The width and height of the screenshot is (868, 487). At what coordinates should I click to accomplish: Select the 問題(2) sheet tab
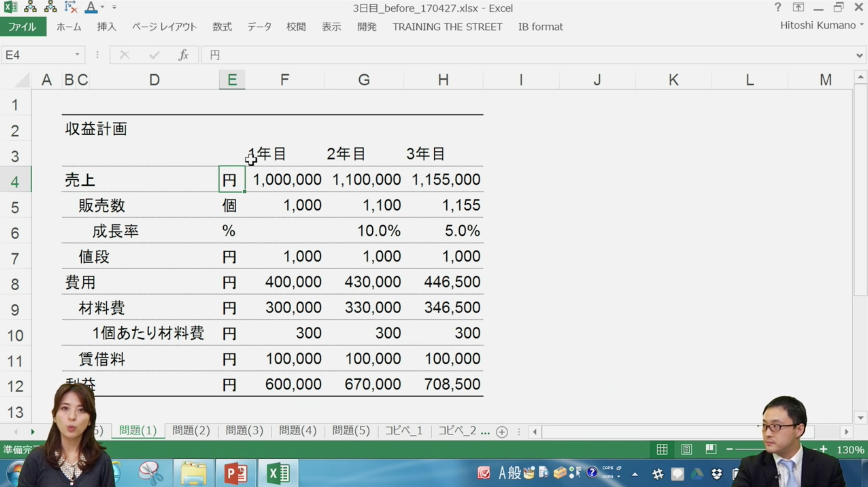[x=191, y=431]
